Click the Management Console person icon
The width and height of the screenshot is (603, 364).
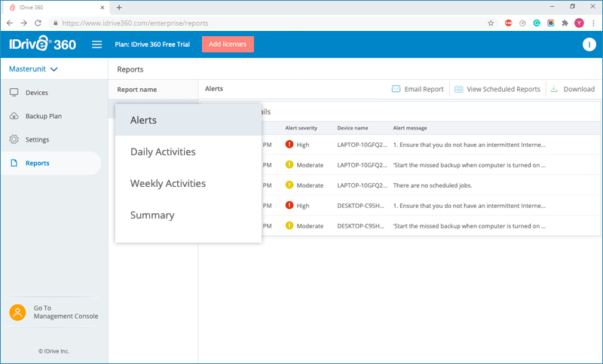17,312
